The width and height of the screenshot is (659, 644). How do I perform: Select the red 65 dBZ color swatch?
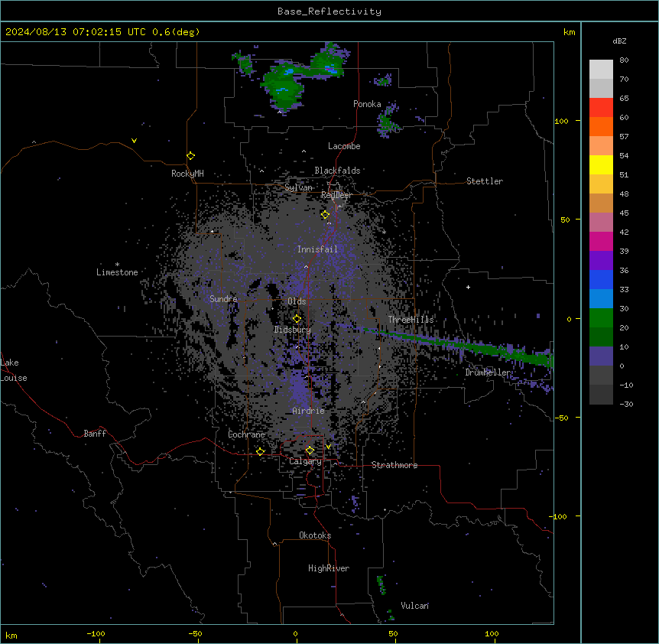601,108
